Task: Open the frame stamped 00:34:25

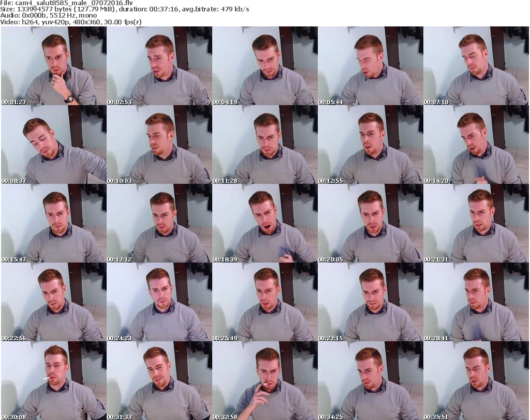Action: pos(371,381)
